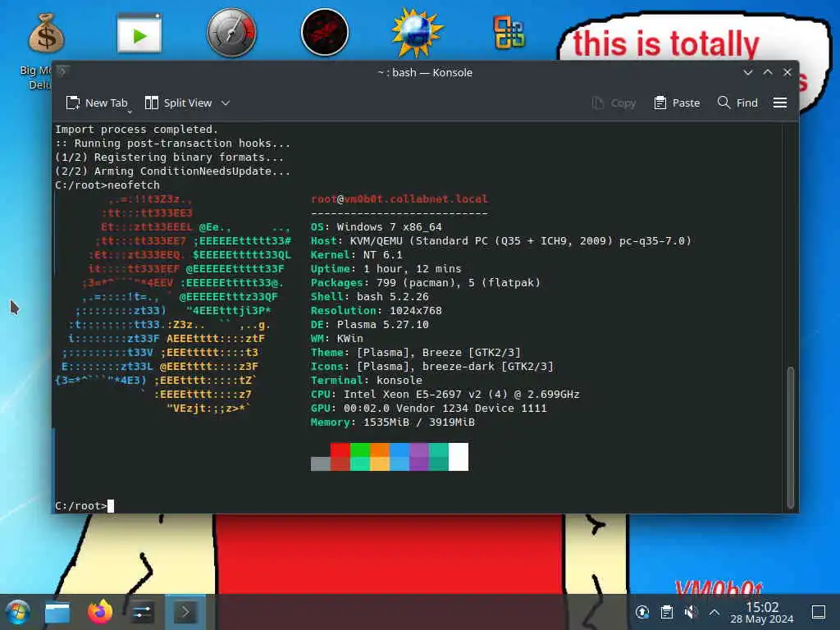Click the text "root@vm0b0t.collabnet.local"
The width and height of the screenshot is (840, 630).
(399, 199)
